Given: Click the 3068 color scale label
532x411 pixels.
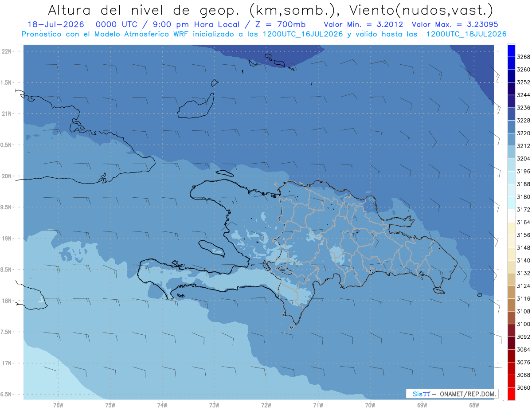Looking at the screenshot, I should pyautogui.click(x=524, y=375).
